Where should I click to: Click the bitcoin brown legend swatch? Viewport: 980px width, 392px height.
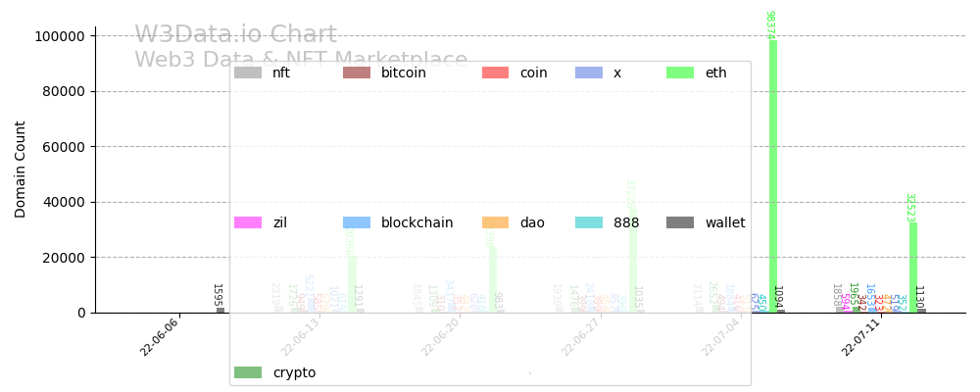pos(357,73)
